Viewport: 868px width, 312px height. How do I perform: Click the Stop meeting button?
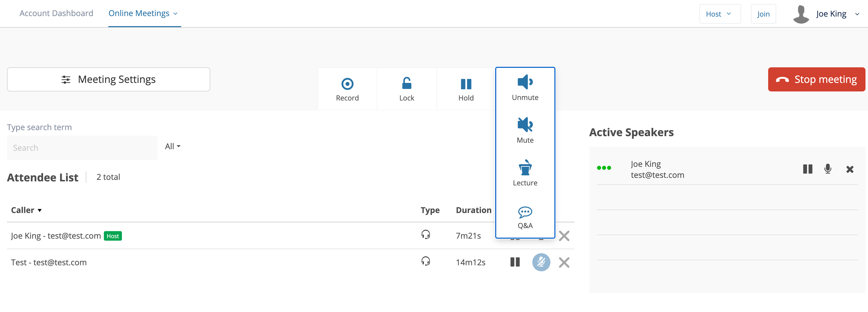click(816, 79)
